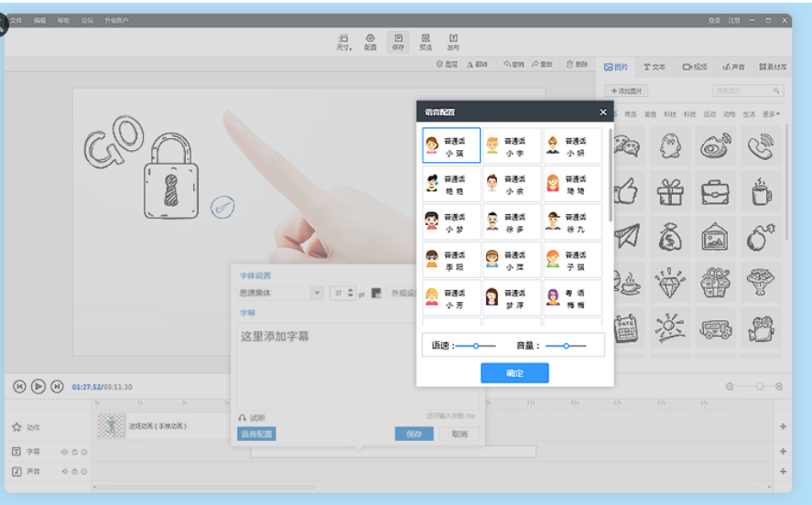Choose the glasses boy with tie voice

tap(512, 184)
